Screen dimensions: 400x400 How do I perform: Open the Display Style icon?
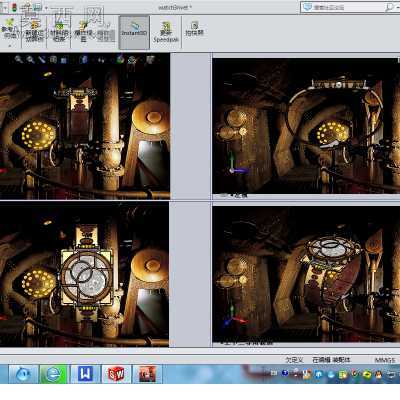[84, 60]
